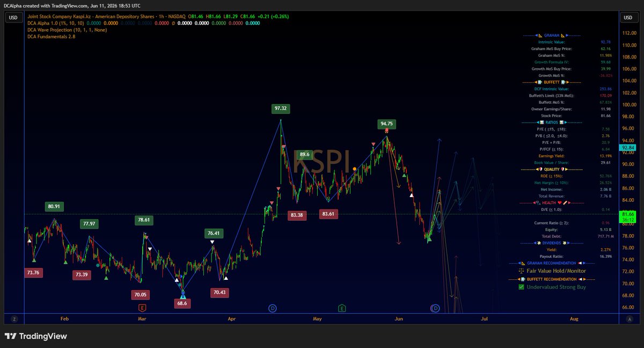Click the HEALTH section header
Image resolution: width=644 pixels, height=348 pixels.
click(x=552, y=202)
